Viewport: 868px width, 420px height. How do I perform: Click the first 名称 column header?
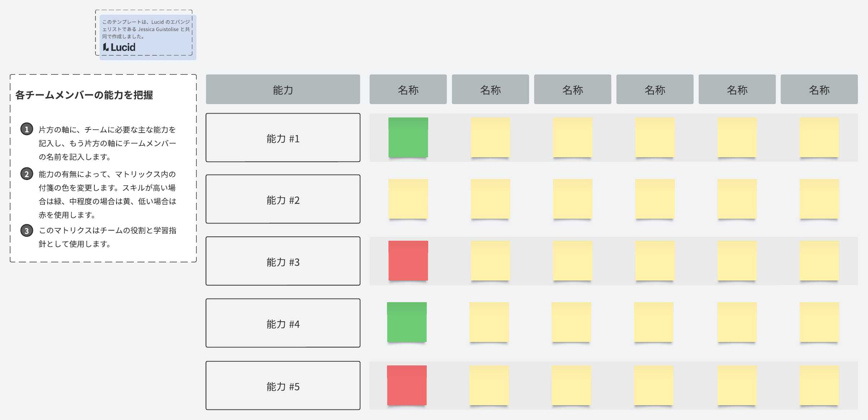click(x=408, y=89)
